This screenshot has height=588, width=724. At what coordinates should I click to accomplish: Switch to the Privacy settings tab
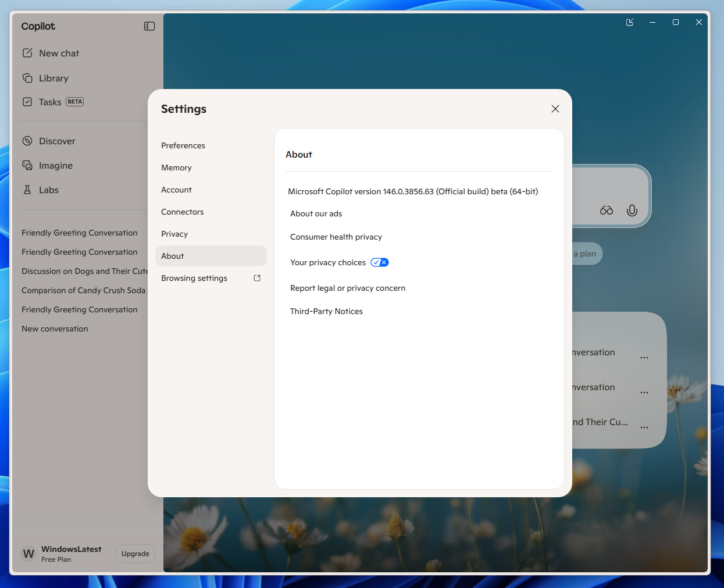(x=174, y=234)
